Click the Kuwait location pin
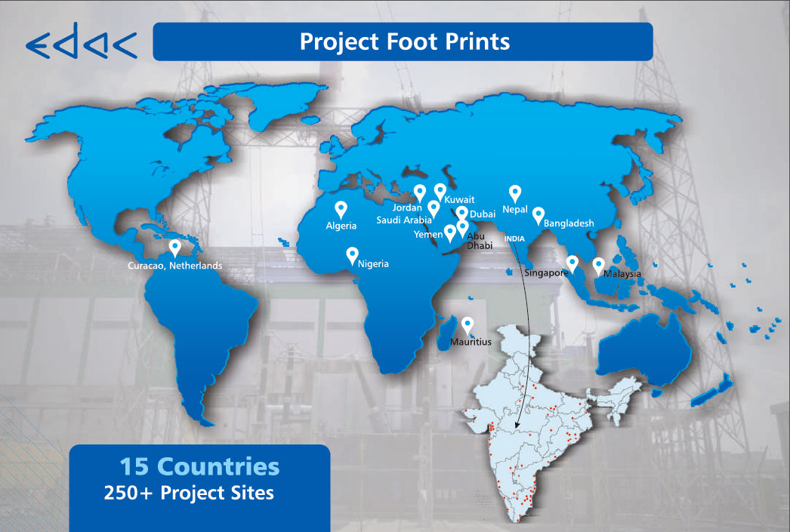 [440, 192]
